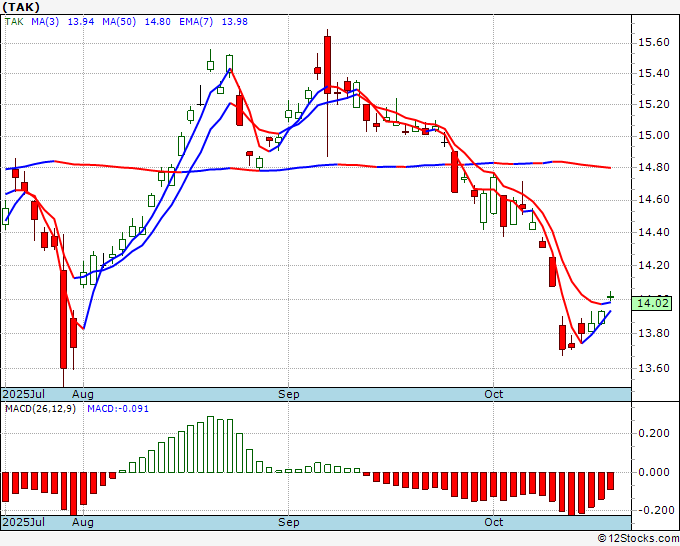Click the EMA(7) value 13.98
Image resolution: width=680 pixels, height=546 pixels.
235,22
